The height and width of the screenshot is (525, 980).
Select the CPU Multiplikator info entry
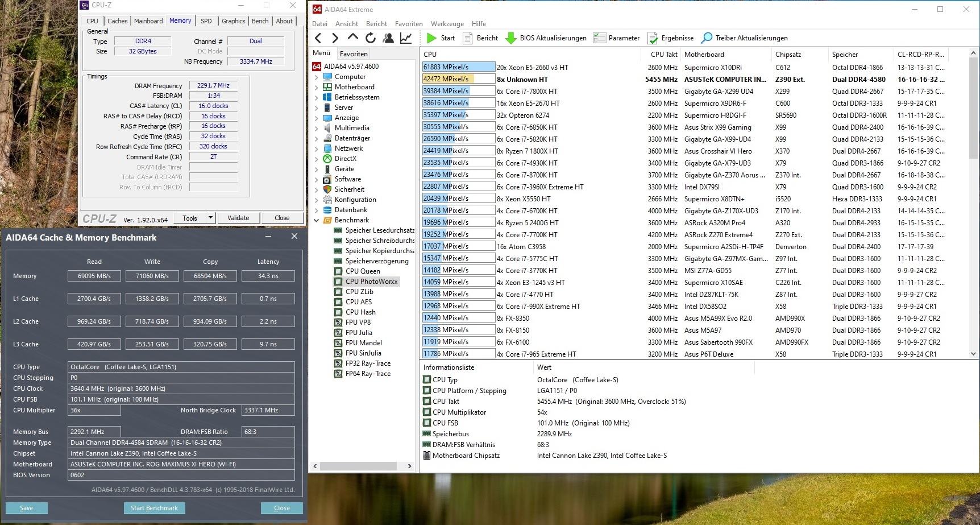[459, 412]
